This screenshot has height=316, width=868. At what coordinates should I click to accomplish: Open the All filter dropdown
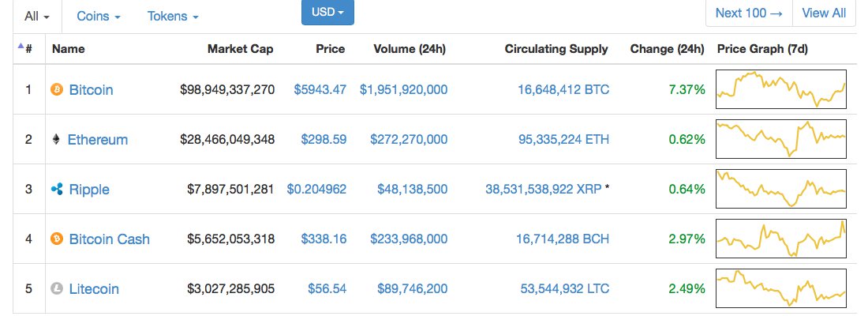(x=37, y=16)
